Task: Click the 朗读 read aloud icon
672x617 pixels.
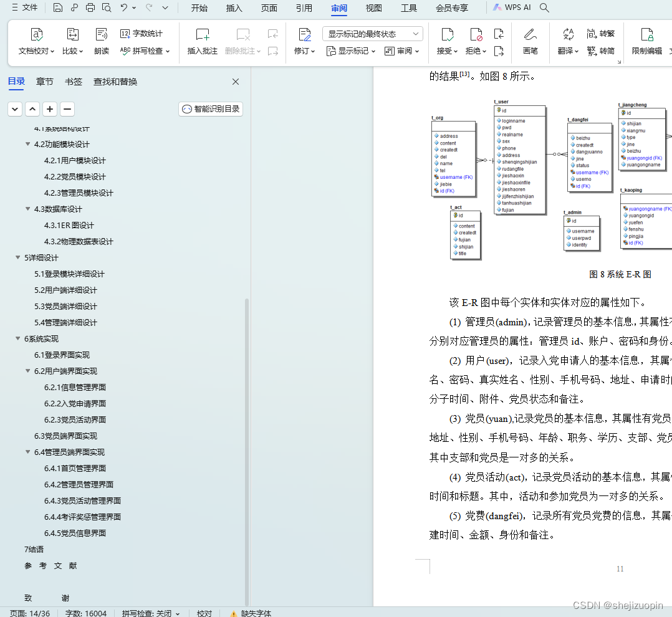Action: [x=102, y=34]
